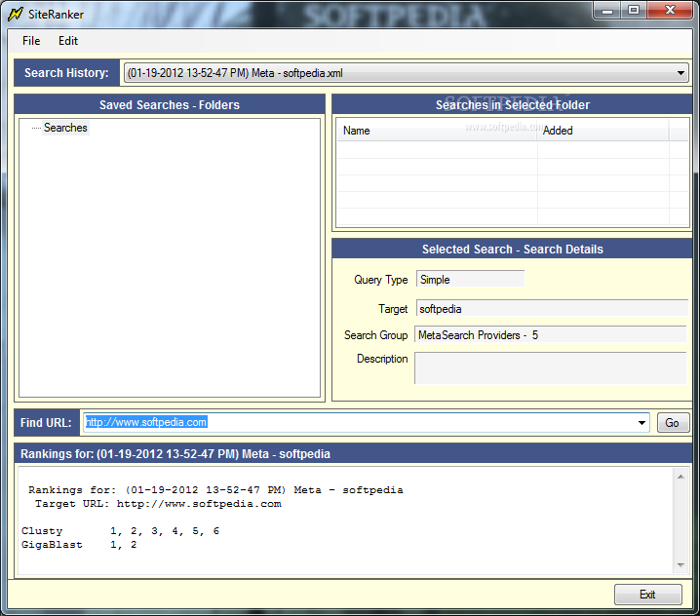Click the rankings scrollbar up arrow

tap(681, 477)
